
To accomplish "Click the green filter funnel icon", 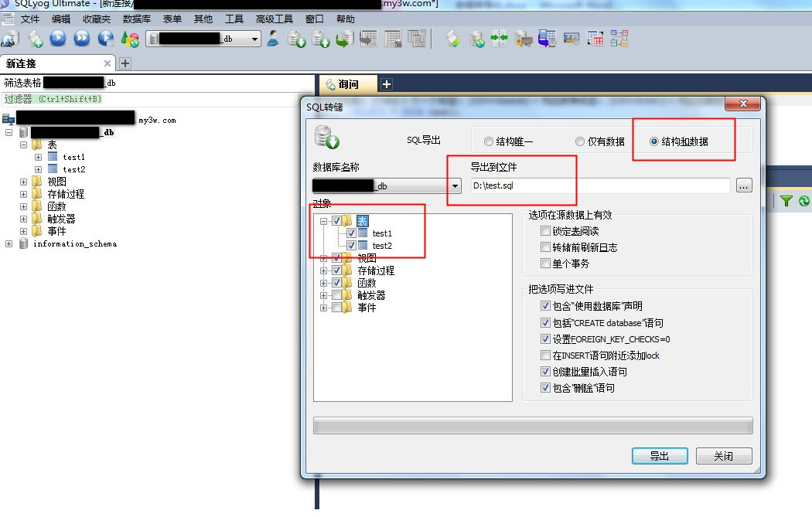I will coord(786,201).
